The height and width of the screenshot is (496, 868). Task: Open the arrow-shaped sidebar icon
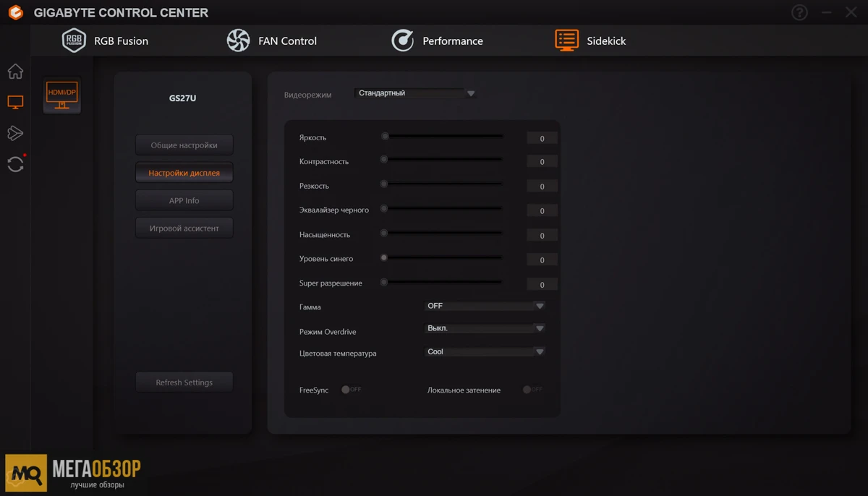[x=15, y=133]
